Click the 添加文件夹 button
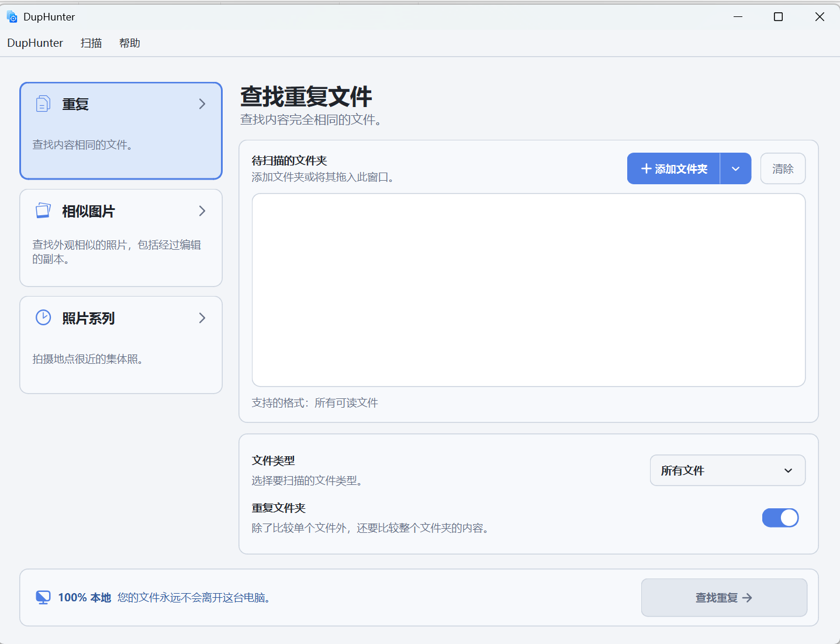The image size is (840, 644). coord(673,168)
